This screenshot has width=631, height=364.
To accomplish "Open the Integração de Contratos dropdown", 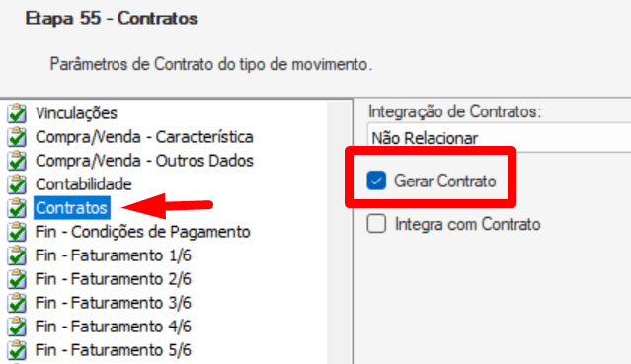I will pyautogui.click(x=499, y=138).
